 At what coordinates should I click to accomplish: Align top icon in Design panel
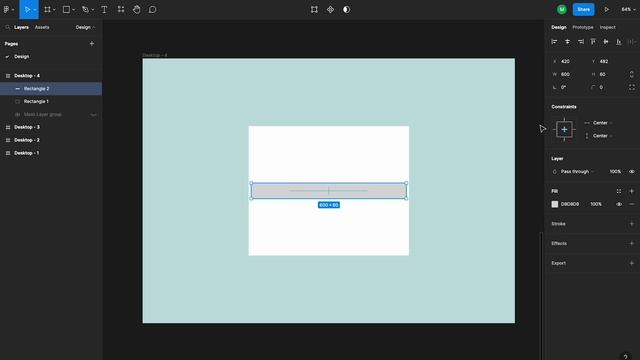click(x=593, y=42)
